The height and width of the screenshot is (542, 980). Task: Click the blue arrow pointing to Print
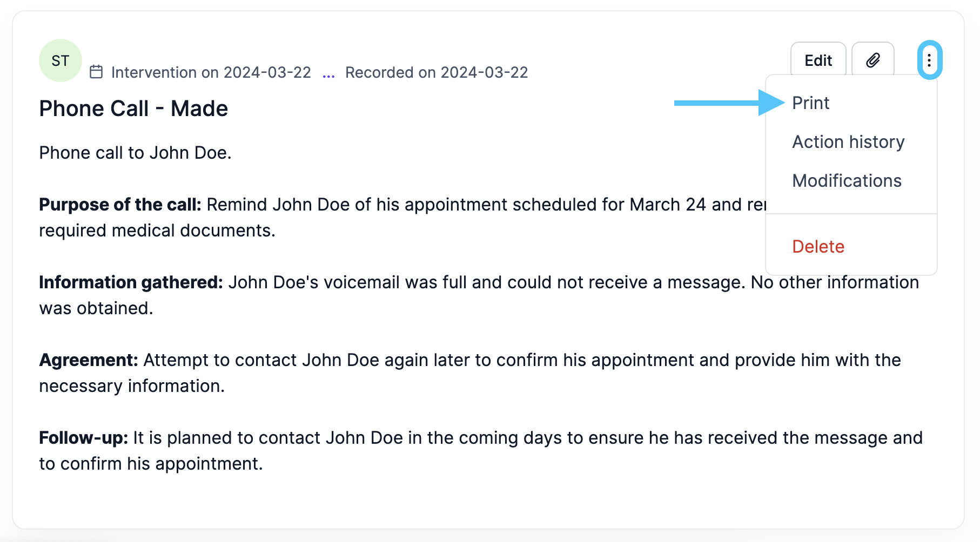tap(729, 103)
